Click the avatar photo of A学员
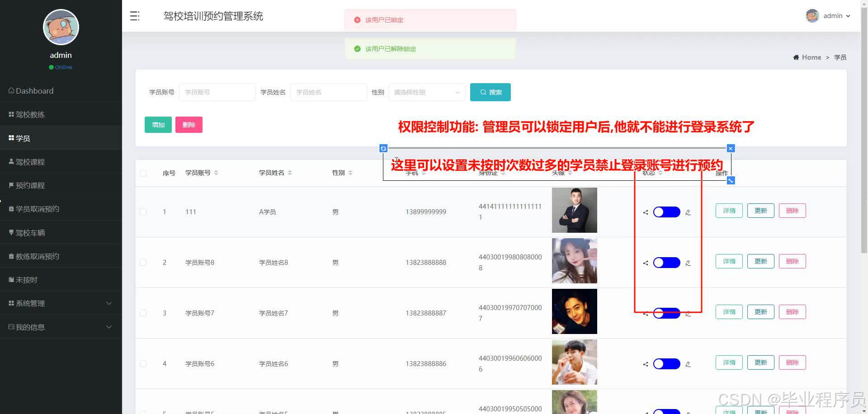868x414 pixels. (x=575, y=210)
